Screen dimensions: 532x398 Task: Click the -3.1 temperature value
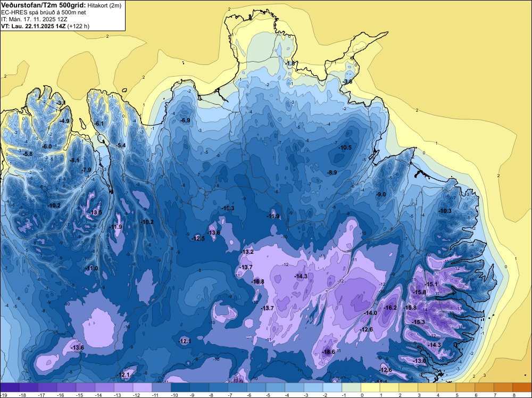pyautogui.click(x=61, y=103)
